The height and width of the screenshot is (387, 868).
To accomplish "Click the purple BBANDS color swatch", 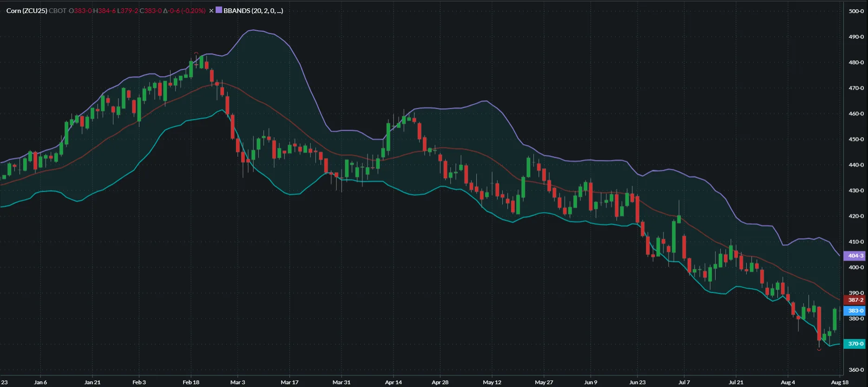I will (219, 10).
